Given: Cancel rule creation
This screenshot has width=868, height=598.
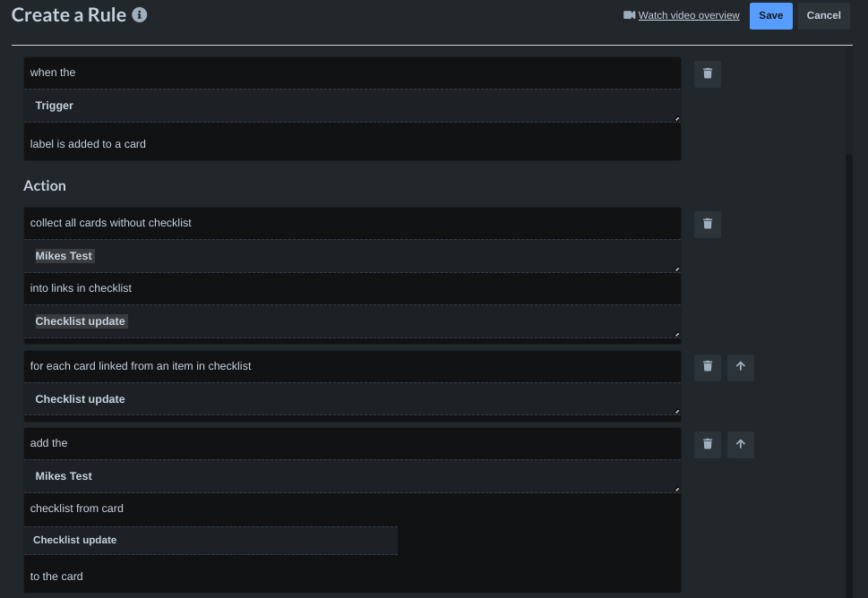Looking at the screenshot, I should click(822, 15).
